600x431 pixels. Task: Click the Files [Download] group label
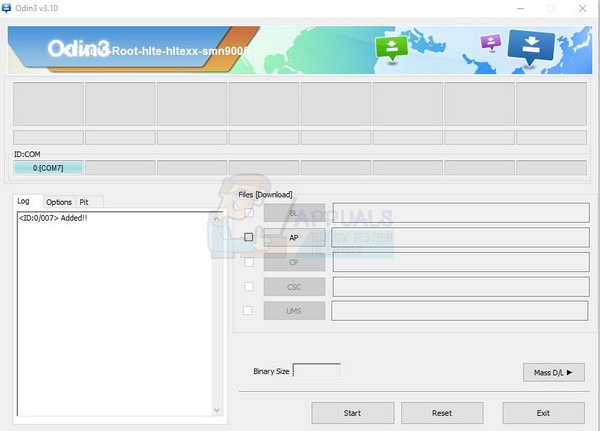point(265,195)
